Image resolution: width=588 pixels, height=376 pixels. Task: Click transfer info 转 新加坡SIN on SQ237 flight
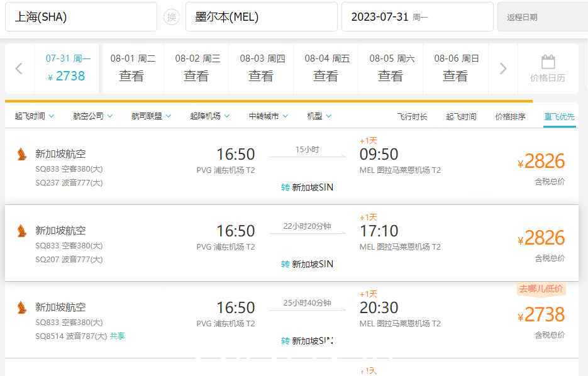(307, 187)
